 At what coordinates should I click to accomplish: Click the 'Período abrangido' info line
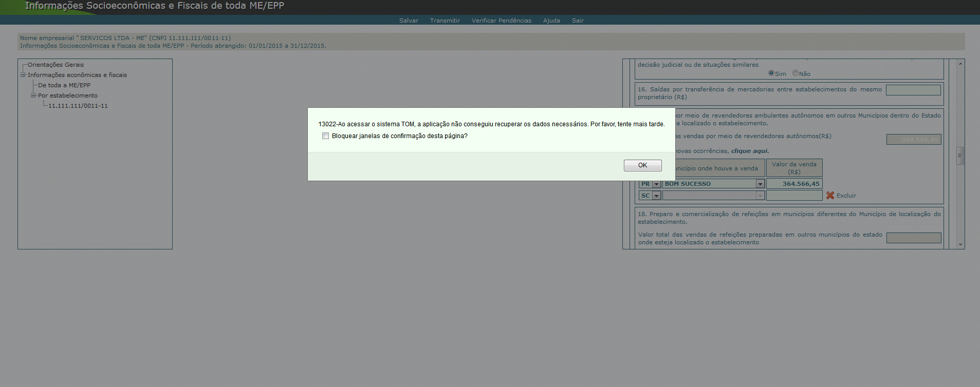(173, 46)
